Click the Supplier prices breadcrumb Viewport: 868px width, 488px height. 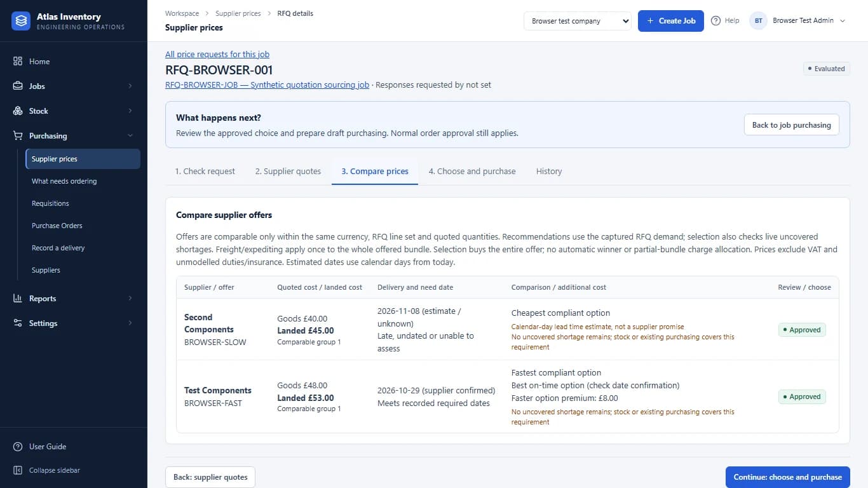[x=238, y=13]
